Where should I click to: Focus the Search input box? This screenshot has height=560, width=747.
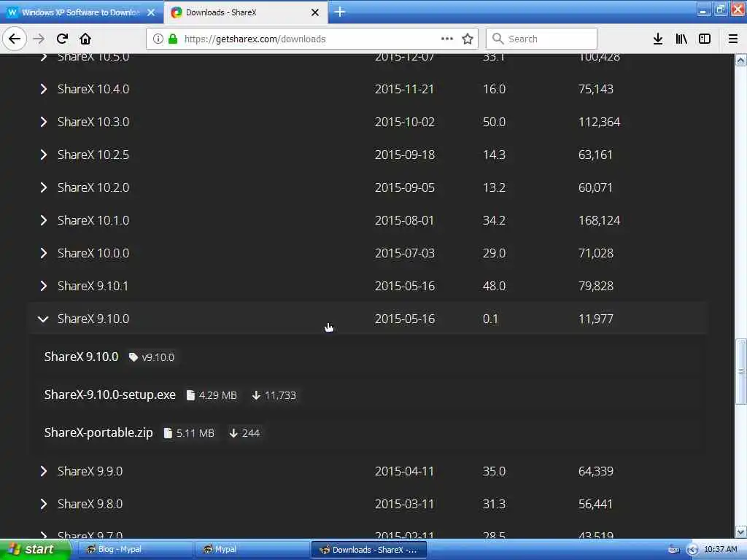click(542, 39)
